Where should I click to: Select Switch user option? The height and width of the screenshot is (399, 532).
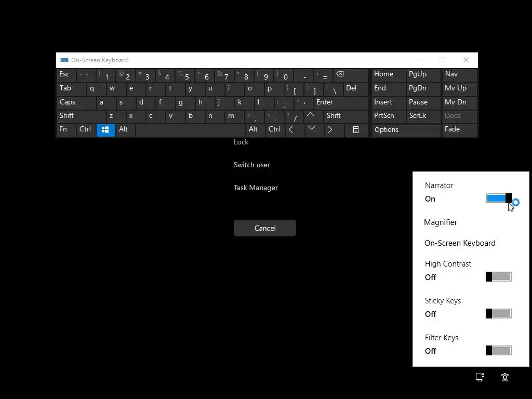pos(252,165)
